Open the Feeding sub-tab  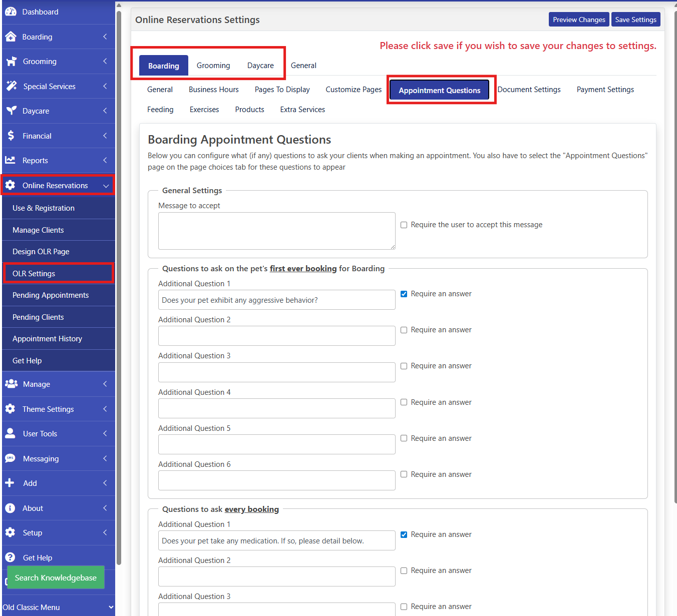160,110
